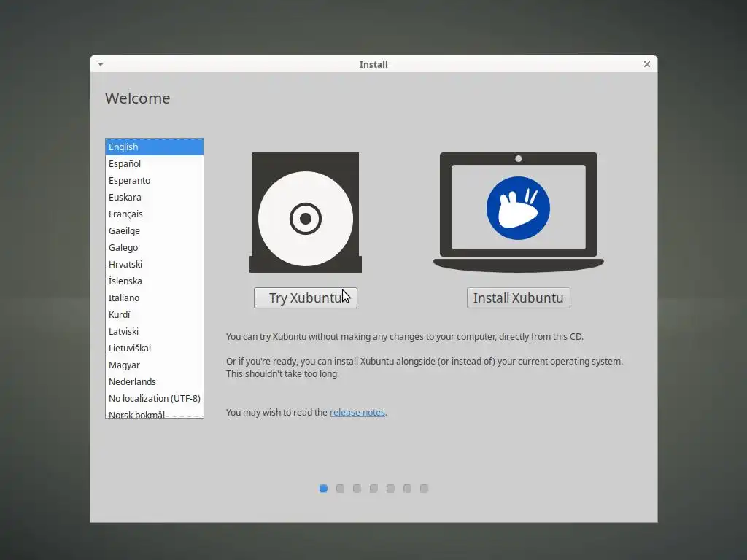Viewport: 747px width, 560px height.
Task: Close the Install window
Action: (647, 64)
